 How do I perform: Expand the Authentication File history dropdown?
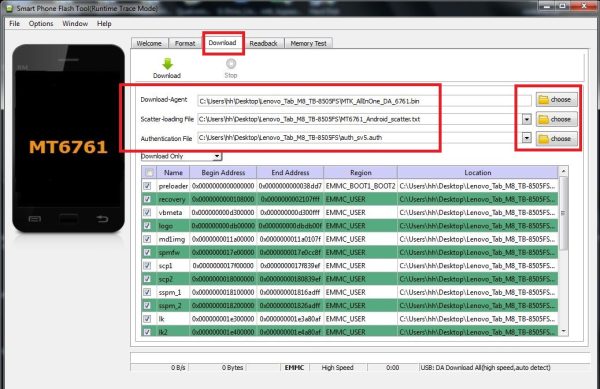coord(527,138)
